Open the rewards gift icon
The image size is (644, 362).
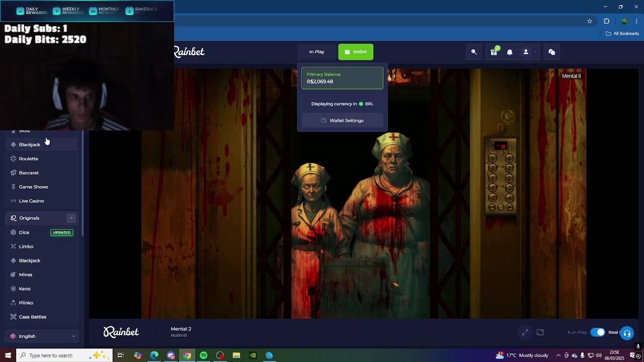click(494, 52)
